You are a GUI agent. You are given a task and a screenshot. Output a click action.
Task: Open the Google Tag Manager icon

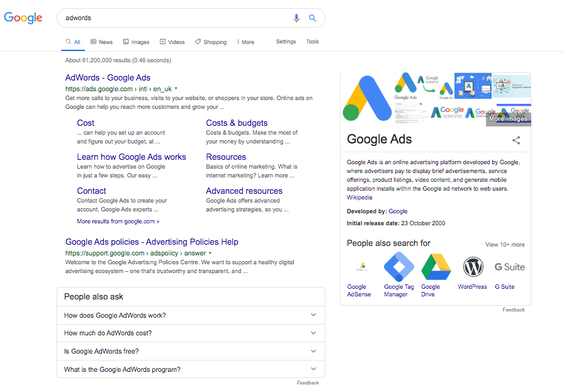tap(399, 267)
